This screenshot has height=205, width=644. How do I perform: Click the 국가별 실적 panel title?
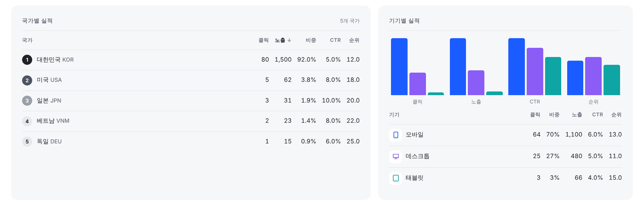[x=37, y=21]
